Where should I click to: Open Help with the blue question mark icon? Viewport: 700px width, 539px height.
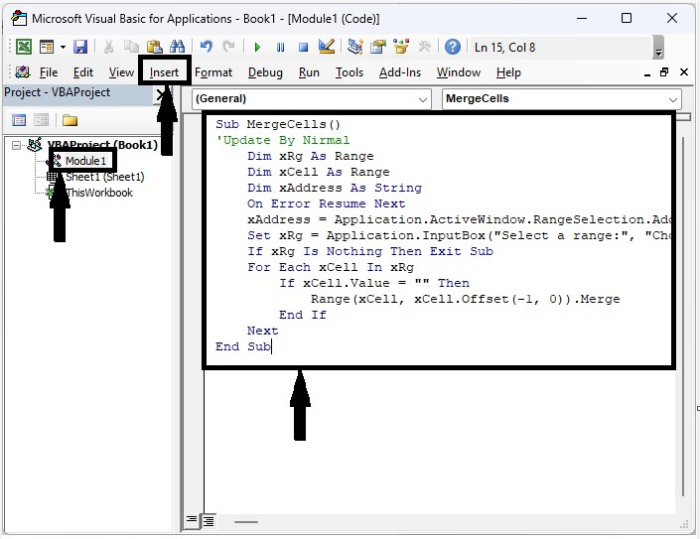click(453, 47)
